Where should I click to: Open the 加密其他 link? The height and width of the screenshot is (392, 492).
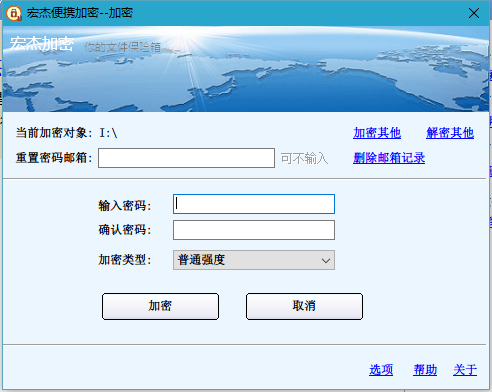click(377, 133)
